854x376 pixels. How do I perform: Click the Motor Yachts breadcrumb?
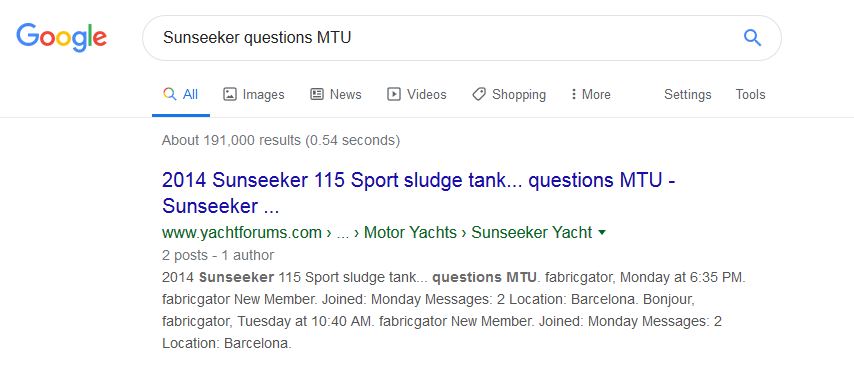point(410,233)
